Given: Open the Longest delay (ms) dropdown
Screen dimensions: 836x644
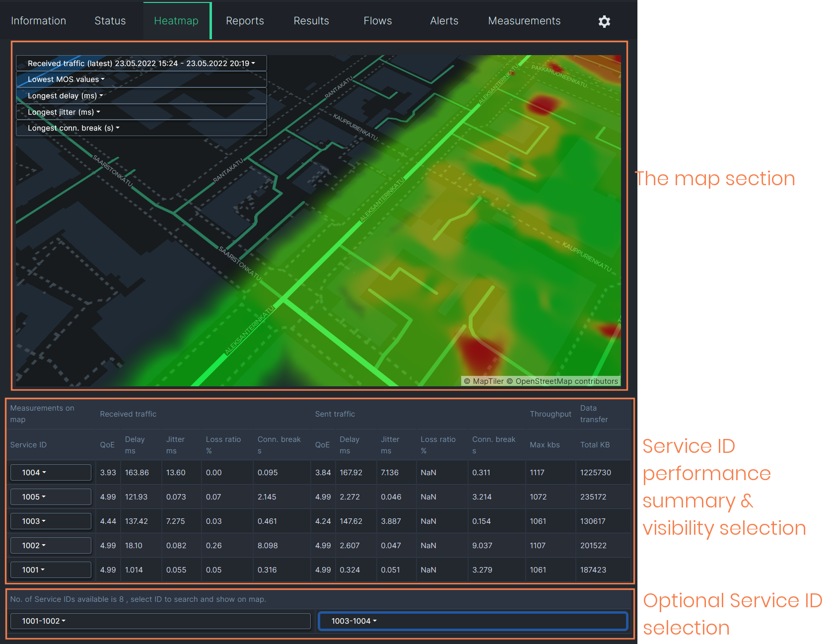Looking at the screenshot, I should (x=65, y=96).
